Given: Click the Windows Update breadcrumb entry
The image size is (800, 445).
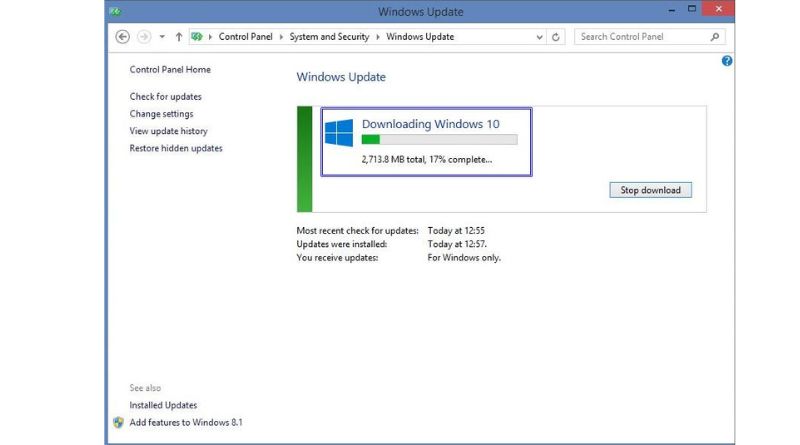Looking at the screenshot, I should [x=420, y=37].
